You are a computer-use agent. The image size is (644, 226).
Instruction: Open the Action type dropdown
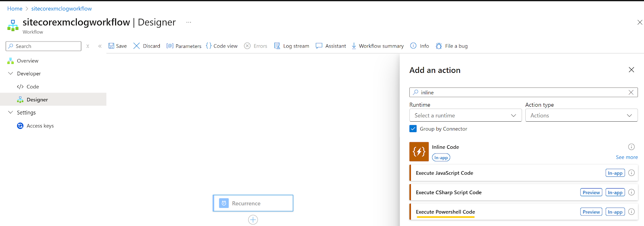point(581,115)
